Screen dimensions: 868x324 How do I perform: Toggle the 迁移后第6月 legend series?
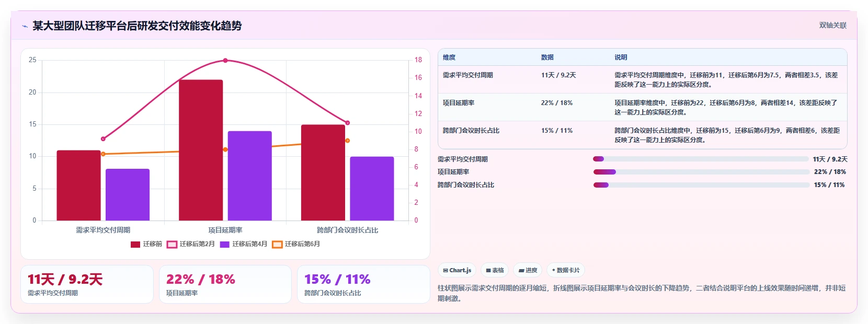tap(296, 244)
